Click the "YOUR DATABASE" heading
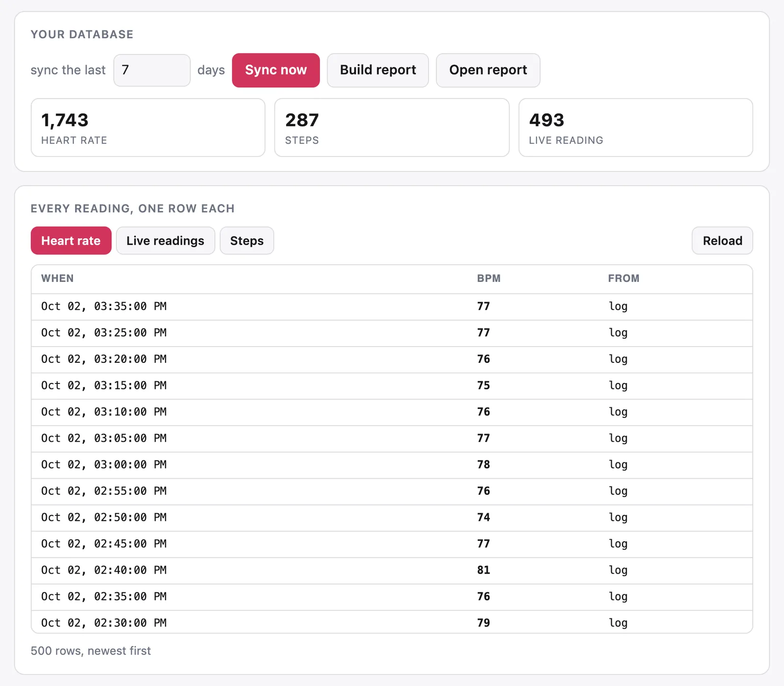The width and height of the screenshot is (784, 686). coord(82,34)
